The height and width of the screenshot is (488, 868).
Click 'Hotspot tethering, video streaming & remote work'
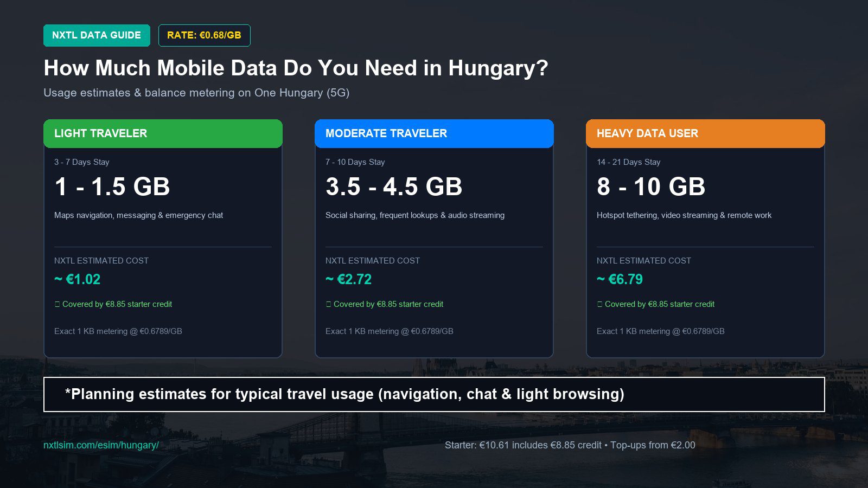684,215
